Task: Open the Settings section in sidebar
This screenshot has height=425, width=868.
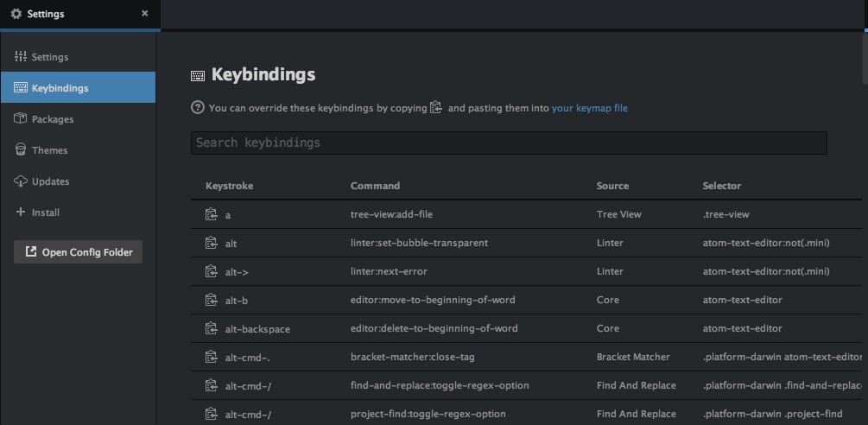Action: [49, 57]
